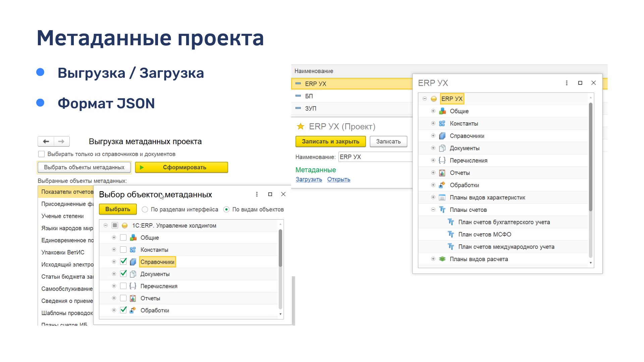Collapse the Планы счетов tree node

(433, 209)
